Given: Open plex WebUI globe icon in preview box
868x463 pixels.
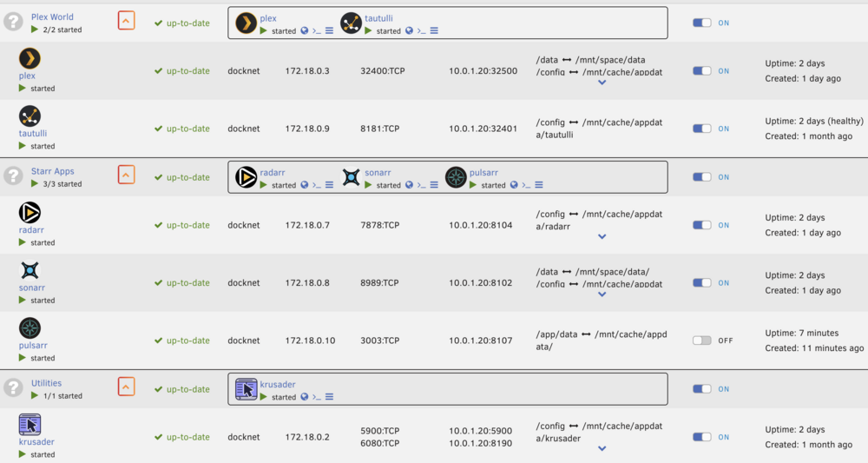Looking at the screenshot, I should (x=305, y=31).
